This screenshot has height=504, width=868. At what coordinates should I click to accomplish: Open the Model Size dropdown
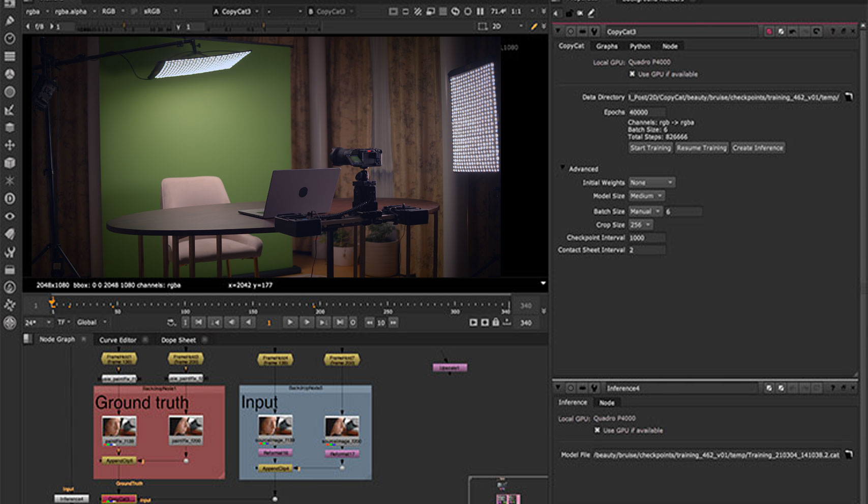[646, 196]
